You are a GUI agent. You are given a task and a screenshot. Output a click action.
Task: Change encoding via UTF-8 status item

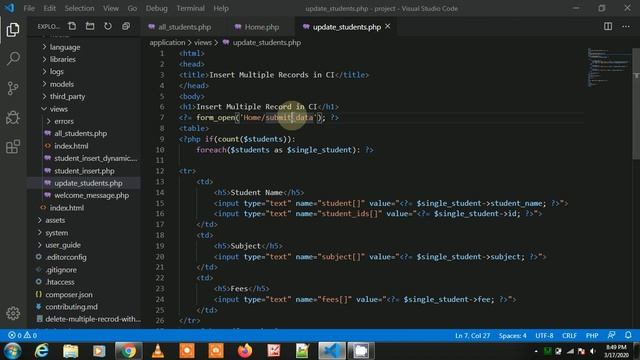pos(544,336)
